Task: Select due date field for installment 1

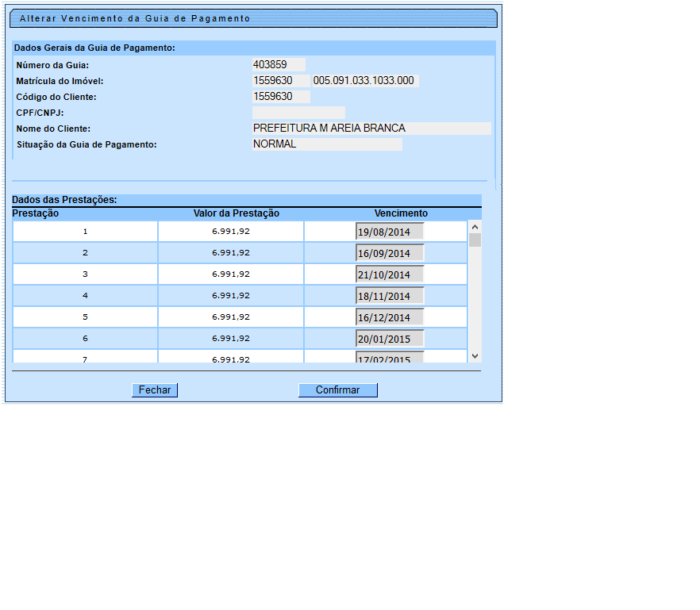Action: [x=390, y=232]
